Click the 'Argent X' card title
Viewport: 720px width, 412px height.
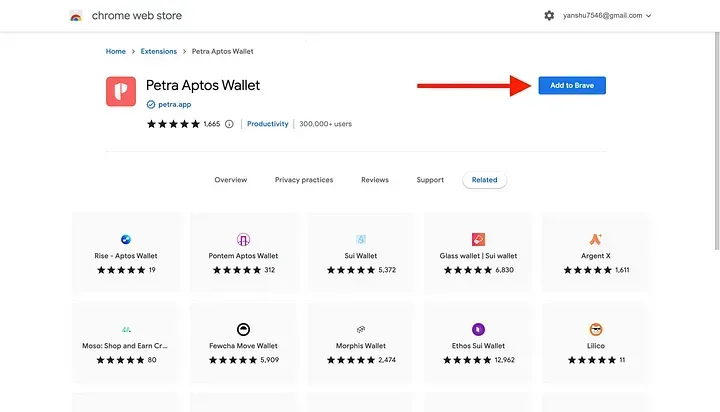(596, 256)
